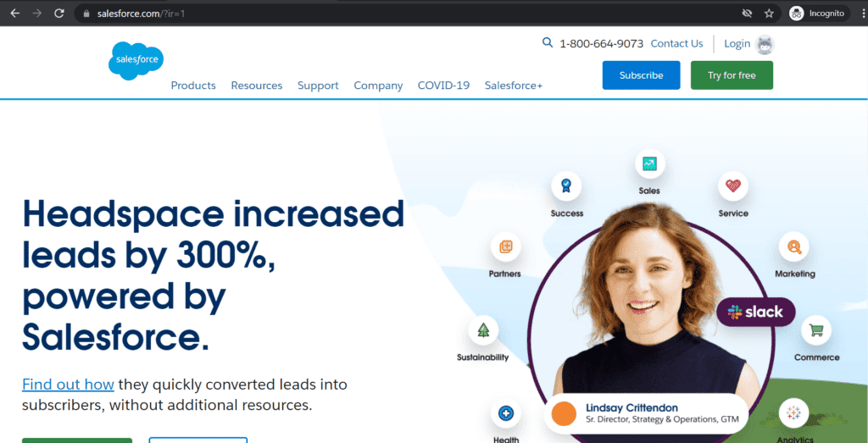Open the COVID-19 menu
This screenshot has height=443, width=868.
pyautogui.click(x=443, y=86)
